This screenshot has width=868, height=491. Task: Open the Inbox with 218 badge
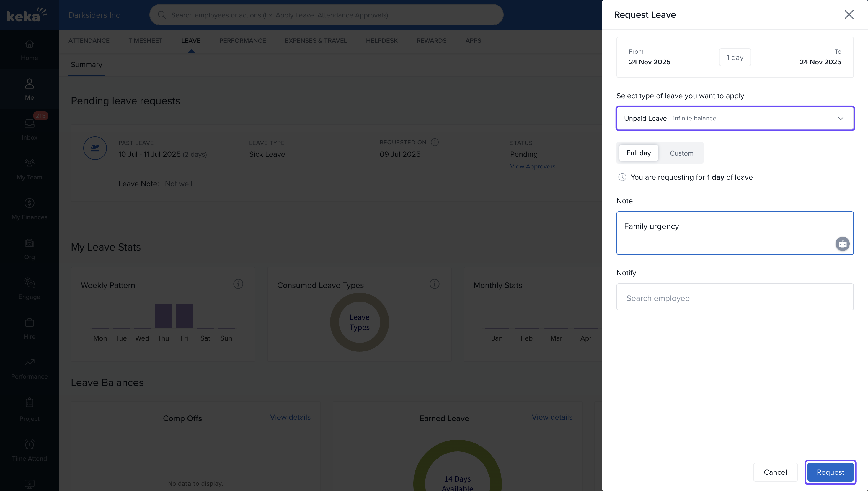(x=29, y=124)
